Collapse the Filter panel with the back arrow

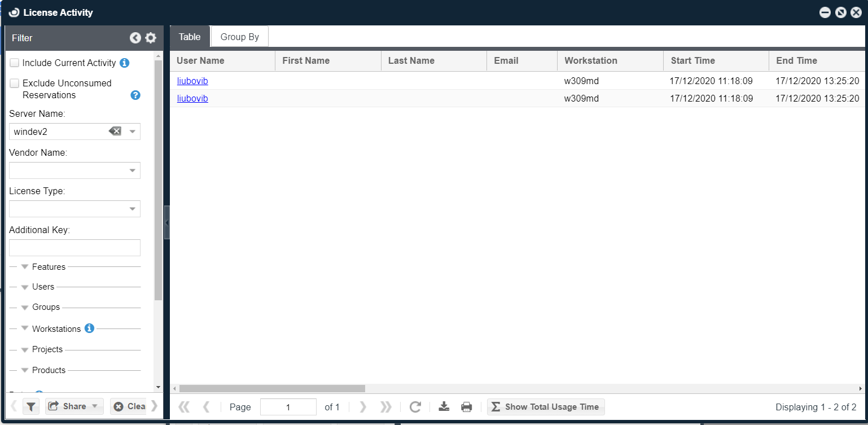pyautogui.click(x=135, y=38)
